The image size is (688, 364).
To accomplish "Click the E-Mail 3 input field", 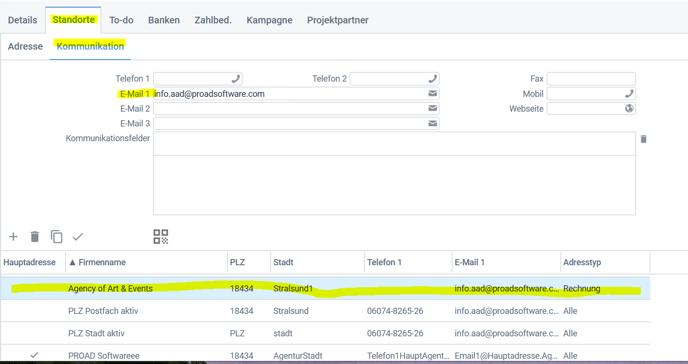I will 296,123.
